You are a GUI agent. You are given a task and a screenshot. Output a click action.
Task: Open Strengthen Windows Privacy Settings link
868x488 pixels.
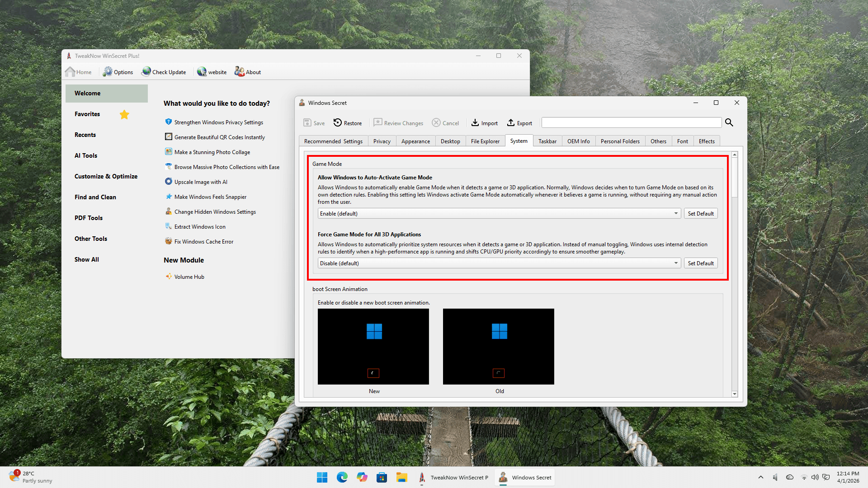(218, 122)
